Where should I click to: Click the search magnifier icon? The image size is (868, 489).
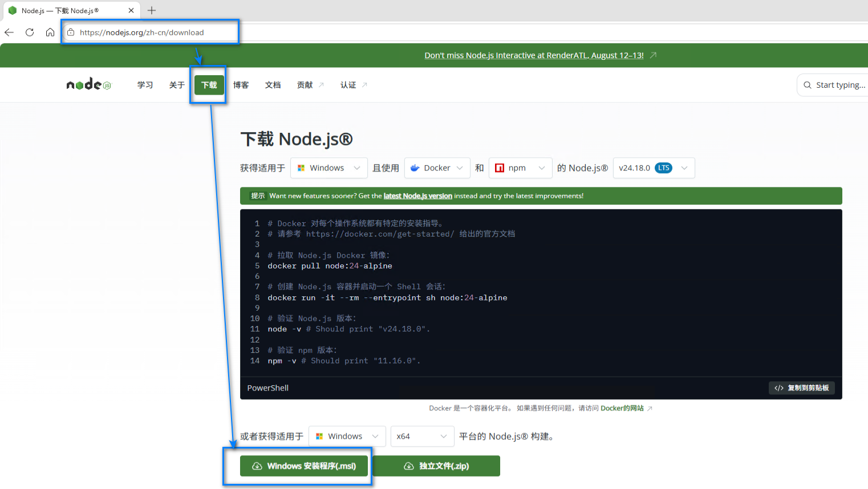click(x=808, y=85)
